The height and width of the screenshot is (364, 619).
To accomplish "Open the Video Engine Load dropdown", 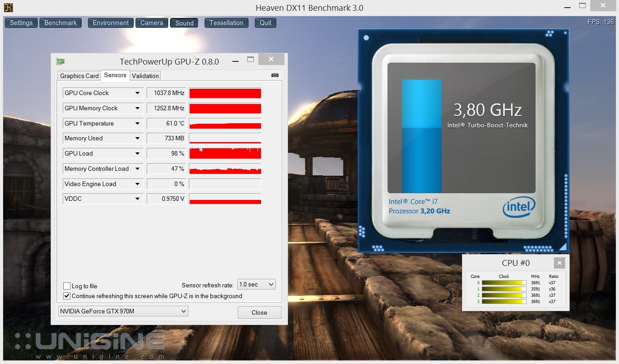I will (x=138, y=184).
